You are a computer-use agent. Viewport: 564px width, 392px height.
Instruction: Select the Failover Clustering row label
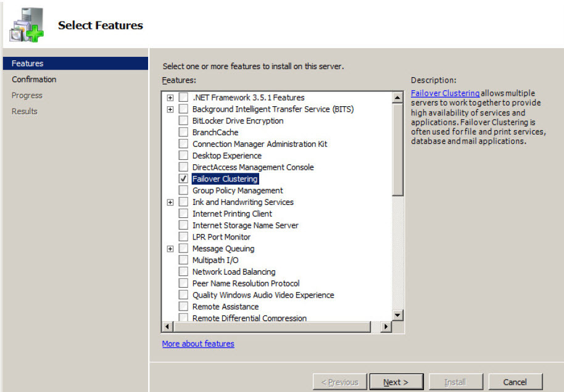(x=225, y=179)
